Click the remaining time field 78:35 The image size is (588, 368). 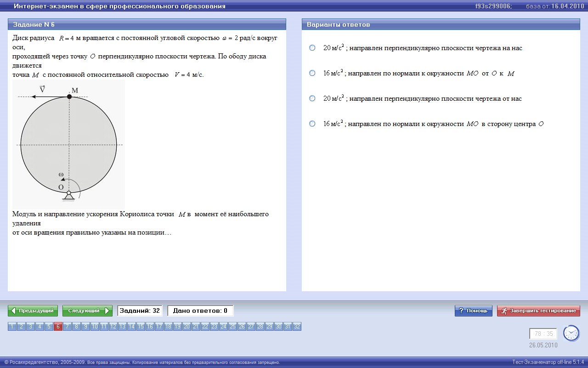pyautogui.click(x=543, y=334)
